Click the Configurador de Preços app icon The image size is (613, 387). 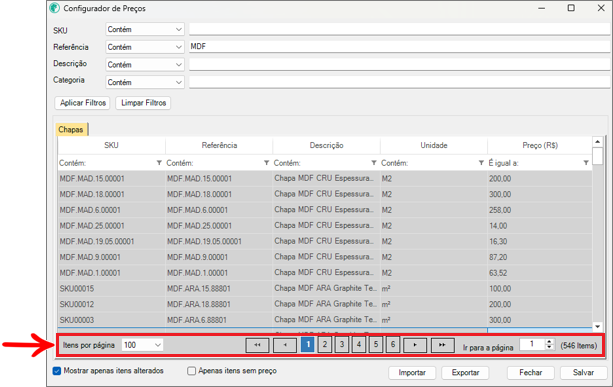[x=55, y=8]
